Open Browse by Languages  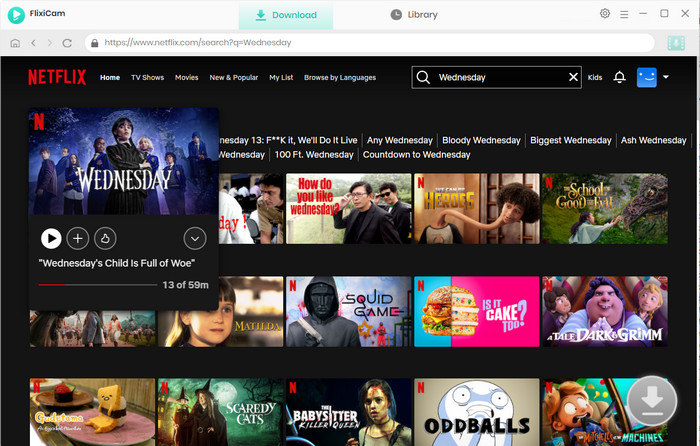(340, 77)
